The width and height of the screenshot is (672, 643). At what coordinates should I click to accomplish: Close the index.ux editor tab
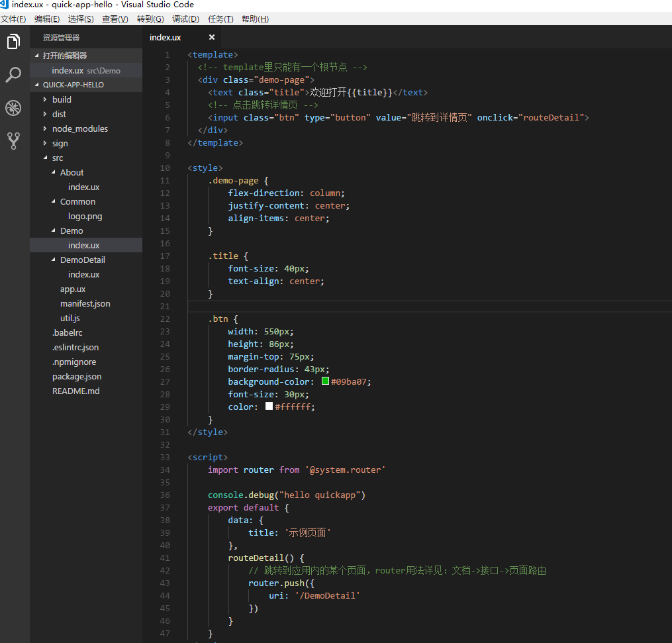212,37
